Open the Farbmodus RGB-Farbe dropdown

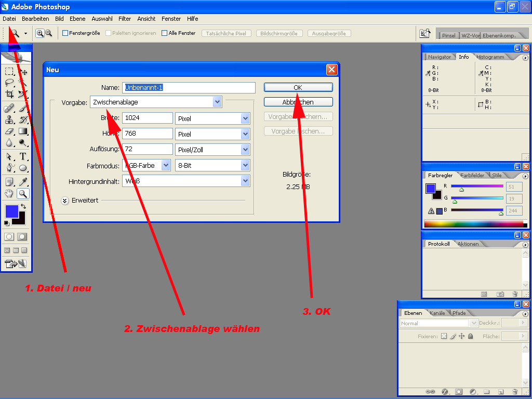146,165
